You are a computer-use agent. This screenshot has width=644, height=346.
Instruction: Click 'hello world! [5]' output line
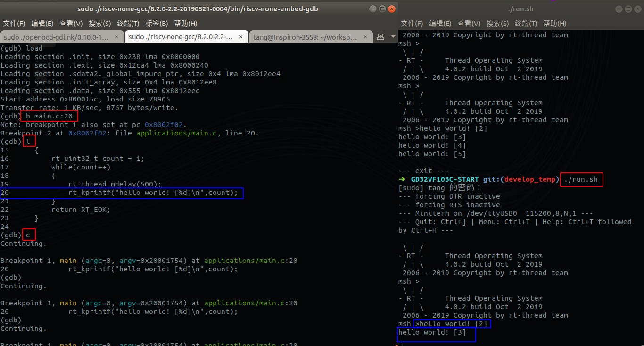432,154
